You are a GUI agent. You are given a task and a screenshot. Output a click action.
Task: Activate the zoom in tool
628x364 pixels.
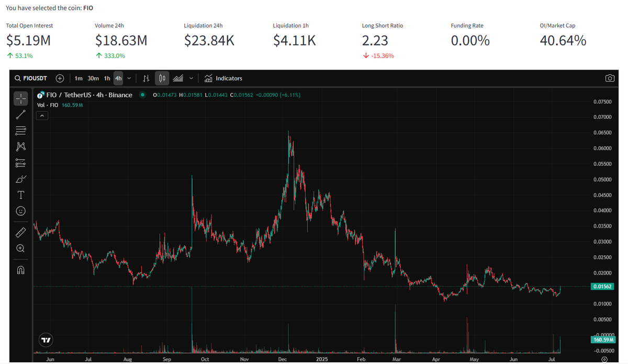pos(20,248)
